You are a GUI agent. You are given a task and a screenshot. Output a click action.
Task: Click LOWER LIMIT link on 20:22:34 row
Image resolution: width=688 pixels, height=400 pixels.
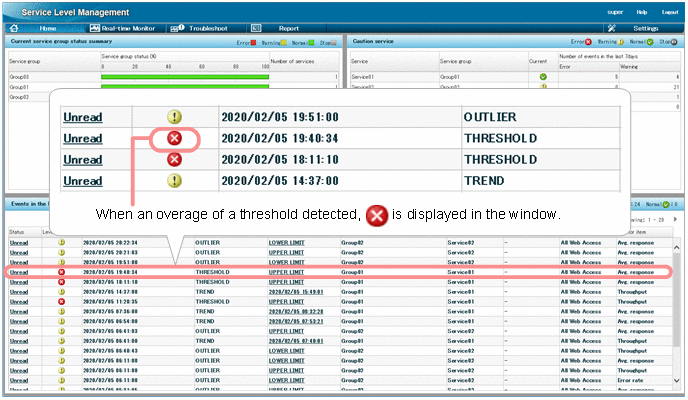coord(287,242)
